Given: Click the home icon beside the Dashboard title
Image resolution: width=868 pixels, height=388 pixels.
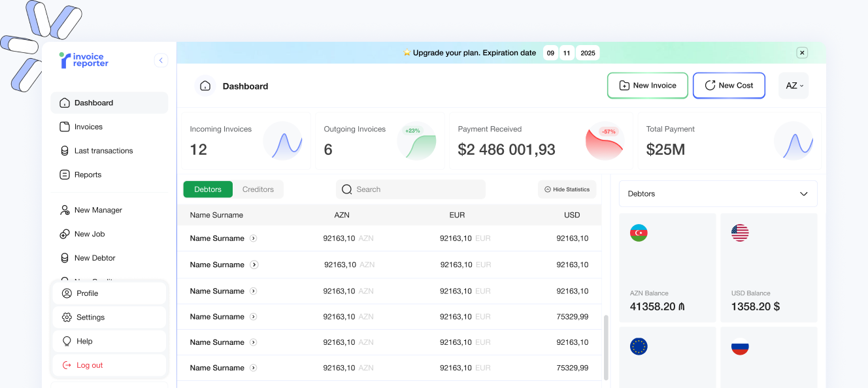Looking at the screenshot, I should coord(205,86).
